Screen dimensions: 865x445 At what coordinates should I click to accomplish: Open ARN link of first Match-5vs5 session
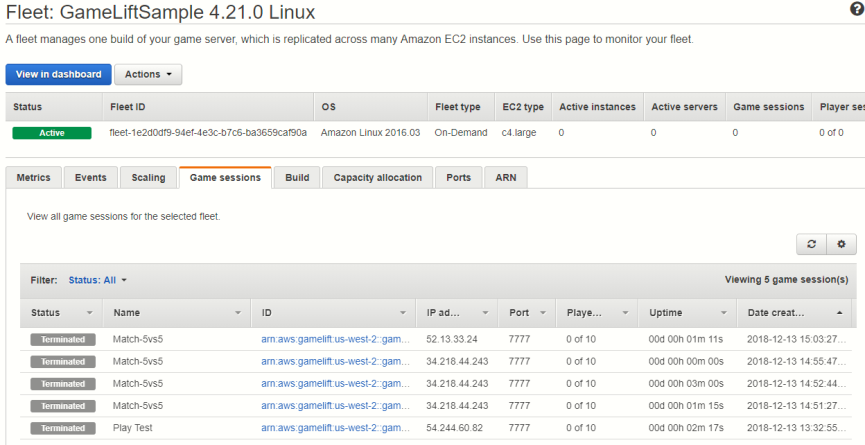(335, 339)
